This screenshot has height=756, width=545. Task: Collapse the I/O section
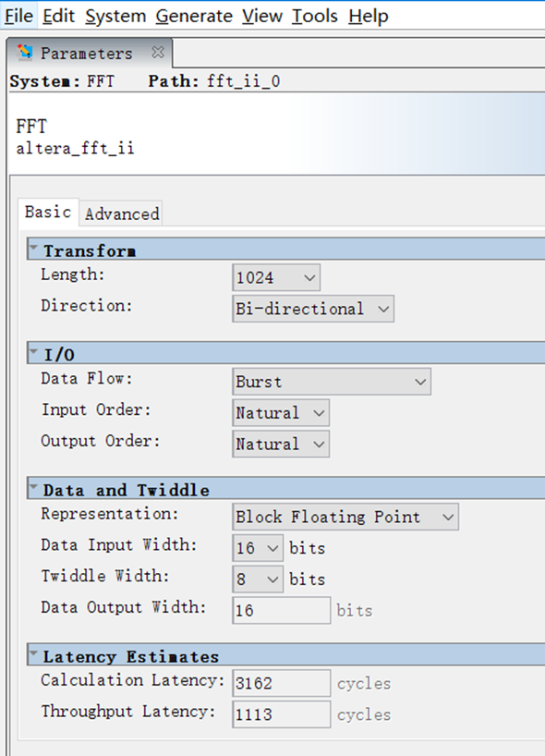pyautogui.click(x=34, y=352)
